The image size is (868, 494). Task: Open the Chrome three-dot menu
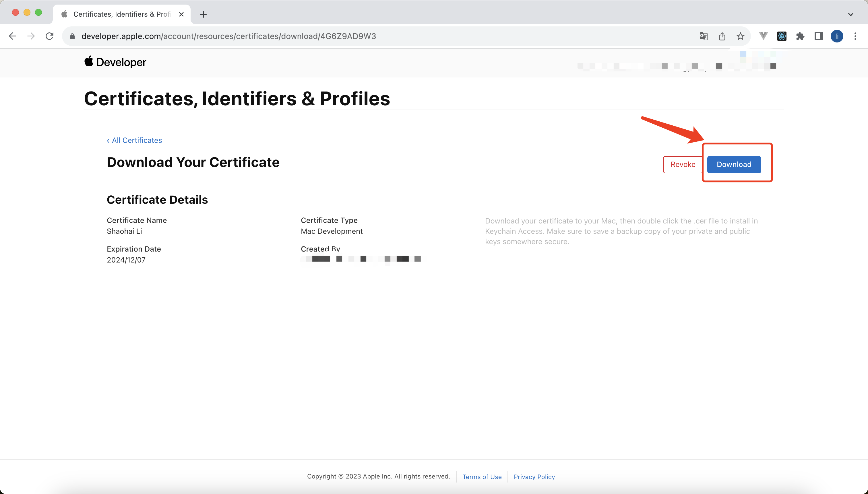pyautogui.click(x=855, y=36)
